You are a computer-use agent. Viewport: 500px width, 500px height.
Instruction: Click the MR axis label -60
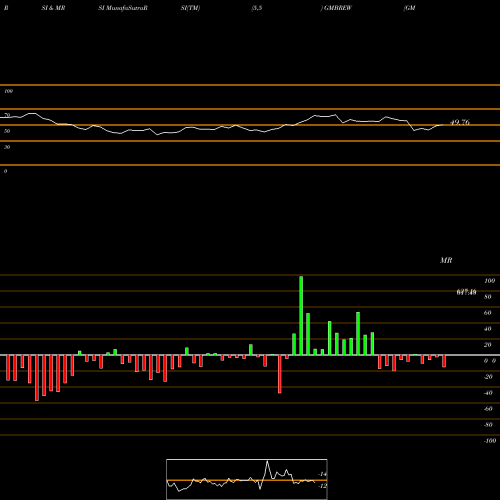tap(488, 409)
